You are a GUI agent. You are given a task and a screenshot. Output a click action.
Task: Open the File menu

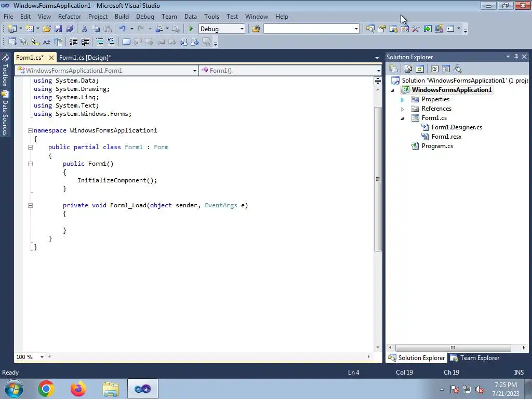click(x=8, y=16)
